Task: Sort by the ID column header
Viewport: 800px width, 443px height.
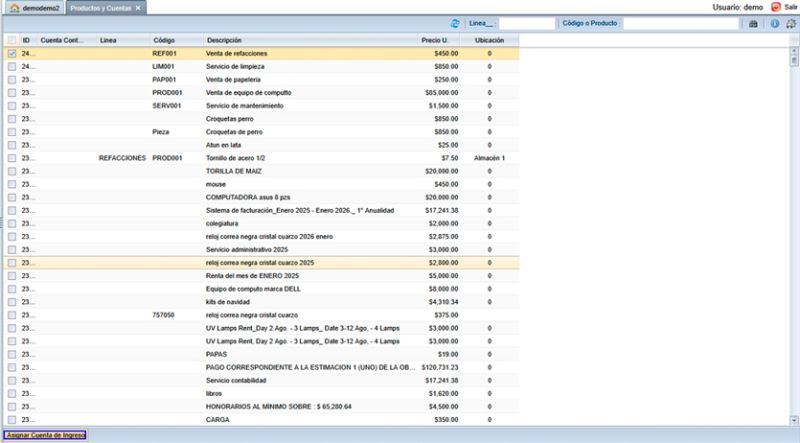Action: pyautogui.click(x=27, y=40)
